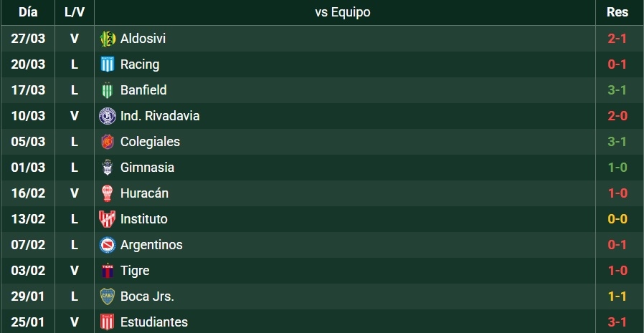
Task: Click the vs Equipo column header
Action: pos(343,12)
